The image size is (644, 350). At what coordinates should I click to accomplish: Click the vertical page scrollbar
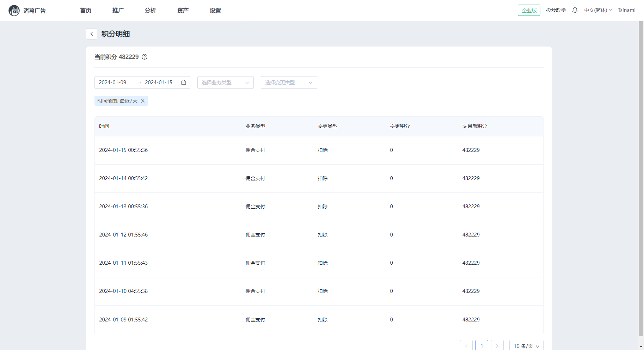pyautogui.click(x=641, y=176)
